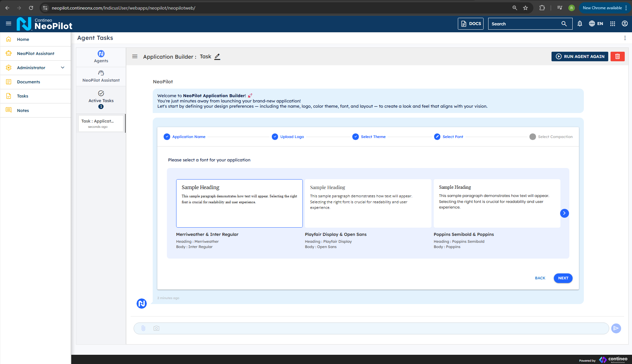632x364 pixels.
Task: Open the EN language selector
Action: click(596, 24)
